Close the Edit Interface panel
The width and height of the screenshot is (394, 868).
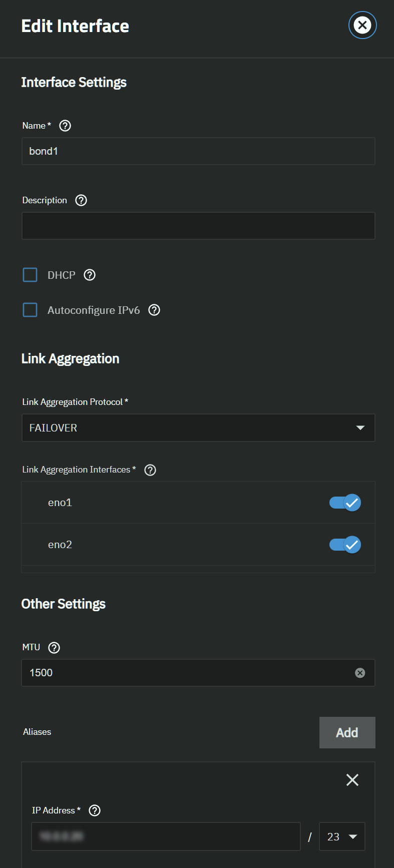point(362,25)
